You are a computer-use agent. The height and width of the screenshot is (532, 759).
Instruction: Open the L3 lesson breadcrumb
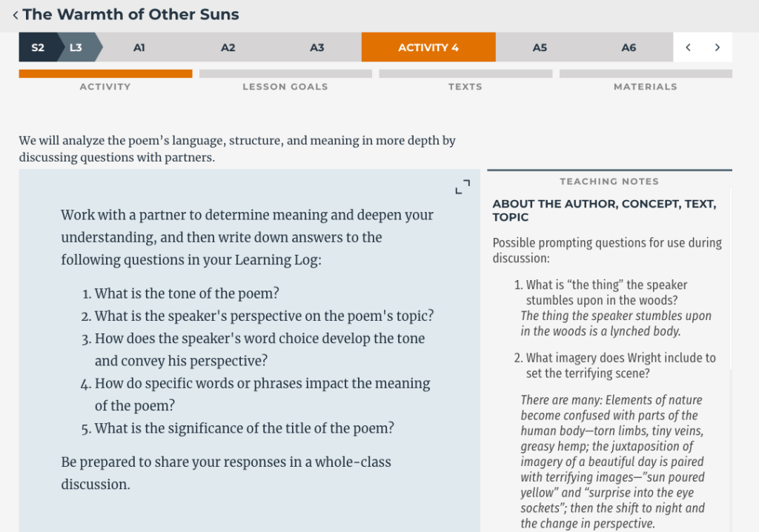pos(76,47)
